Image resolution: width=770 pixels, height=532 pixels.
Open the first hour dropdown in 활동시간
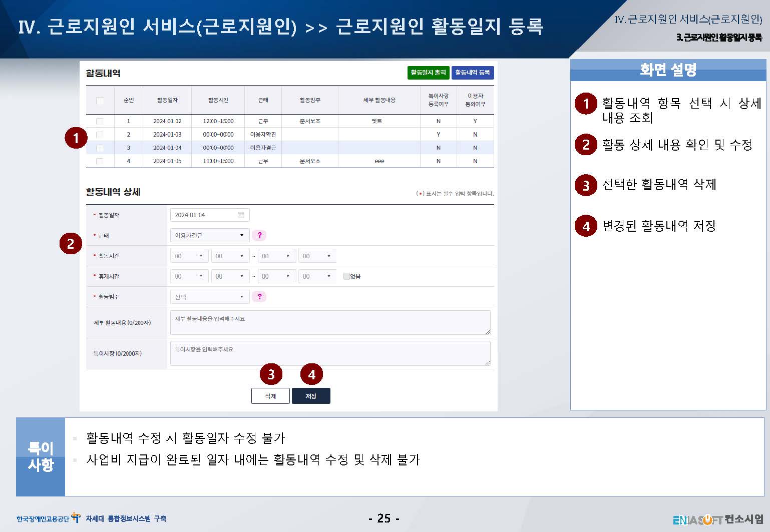189,256
